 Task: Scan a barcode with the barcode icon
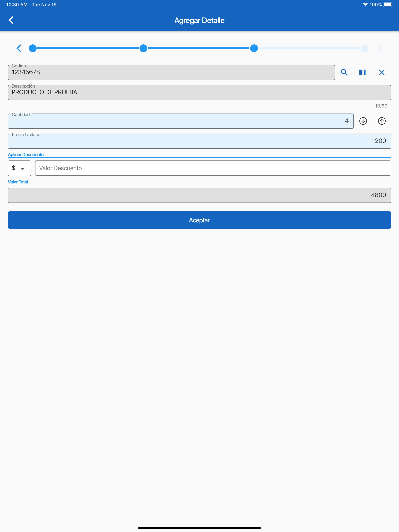click(x=363, y=72)
